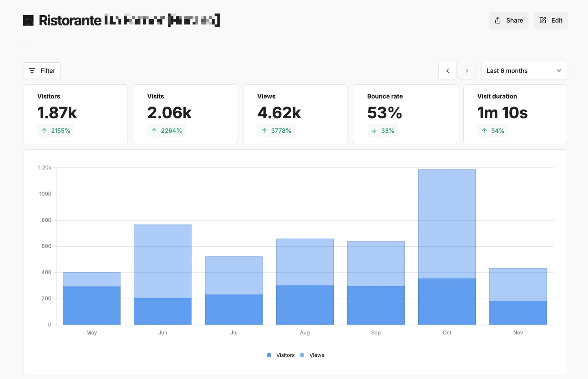Go to previous date range arrow
The image size is (588, 379).
[447, 71]
